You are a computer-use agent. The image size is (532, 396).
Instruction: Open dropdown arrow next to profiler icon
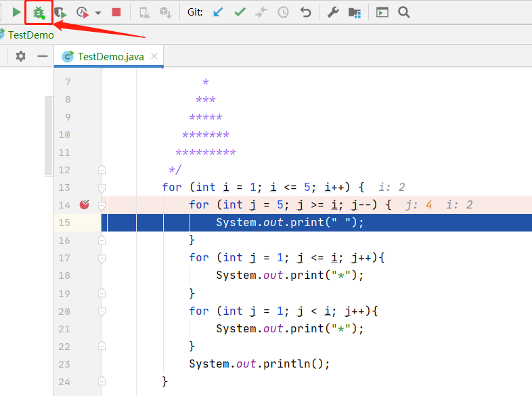pos(98,13)
